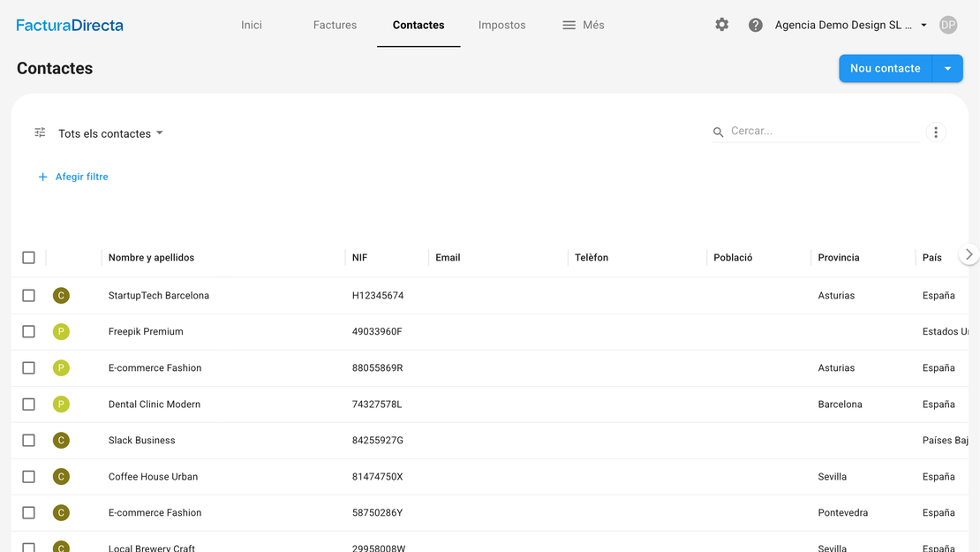
Task: Toggle the select-all contacts checkbox
Action: click(29, 258)
